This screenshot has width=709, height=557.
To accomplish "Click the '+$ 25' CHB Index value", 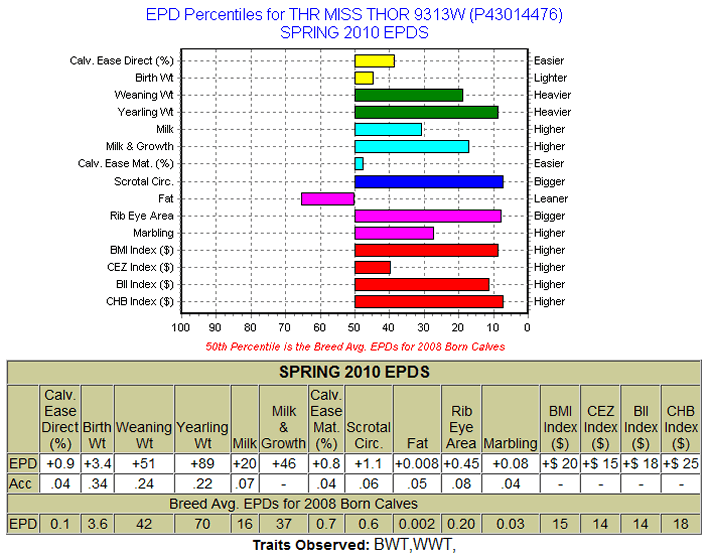I will coord(681,464).
